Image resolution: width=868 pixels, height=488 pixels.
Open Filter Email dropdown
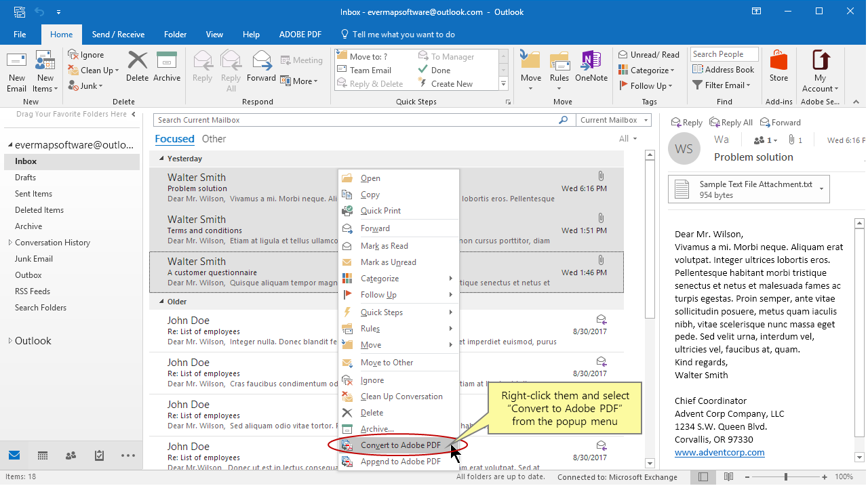click(722, 85)
